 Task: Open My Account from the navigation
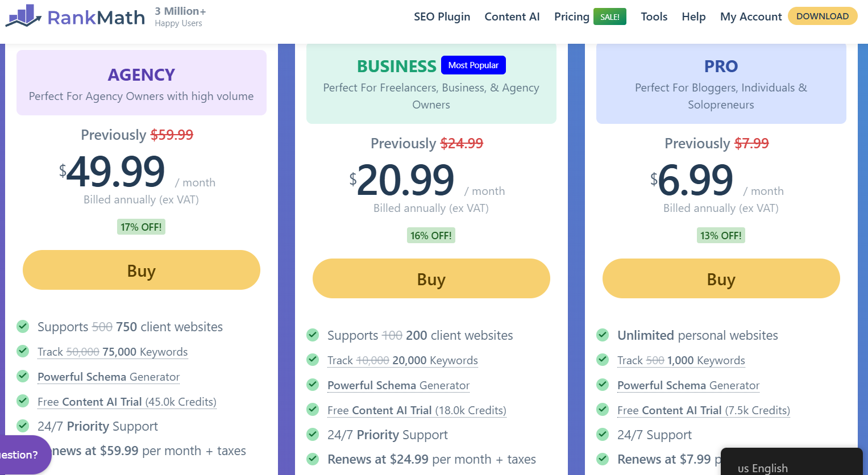[x=751, y=16]
